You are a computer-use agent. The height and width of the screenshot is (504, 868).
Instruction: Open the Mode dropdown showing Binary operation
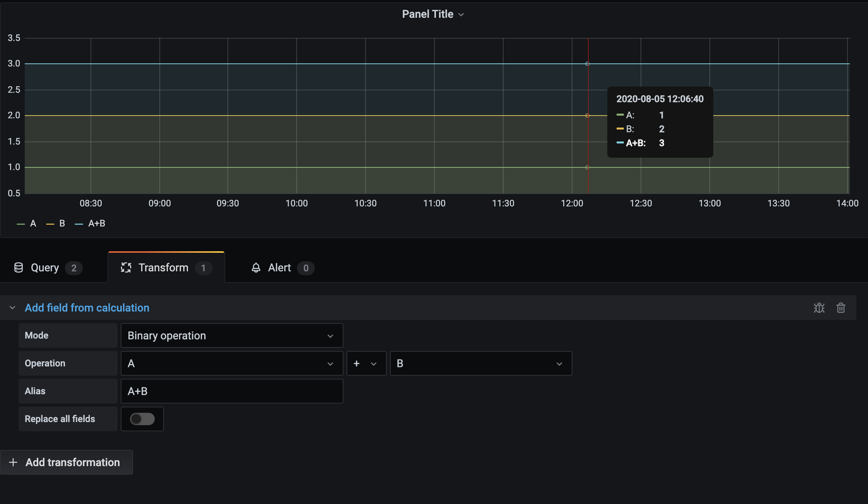[231, 335]
